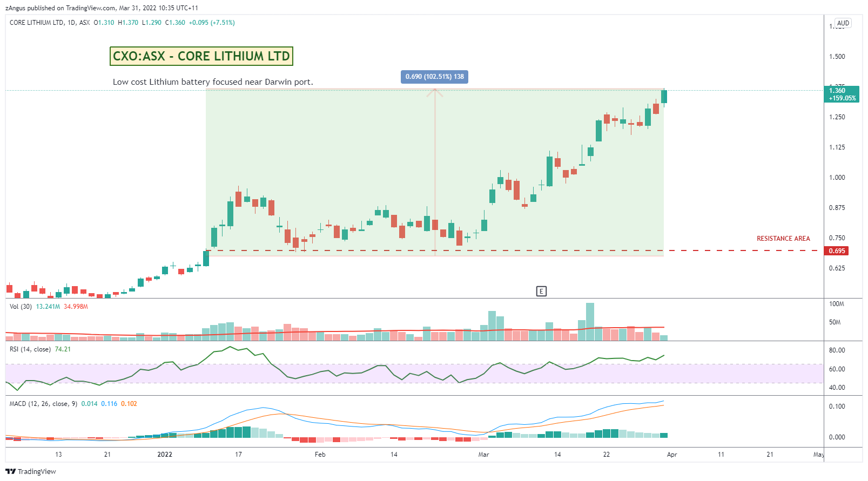Click the tallest volume bar in March
This screenshot has width=868, height=481.
590,321
